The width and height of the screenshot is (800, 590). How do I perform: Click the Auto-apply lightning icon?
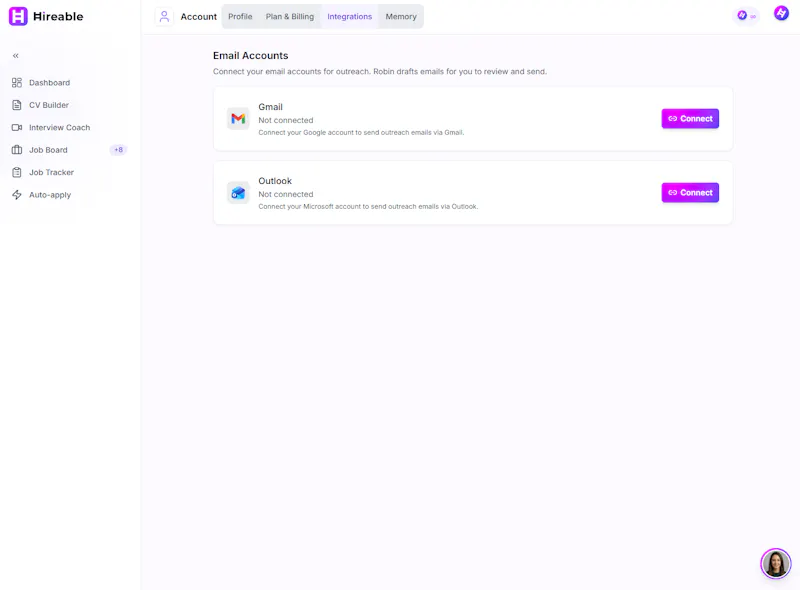pos(17,195)
